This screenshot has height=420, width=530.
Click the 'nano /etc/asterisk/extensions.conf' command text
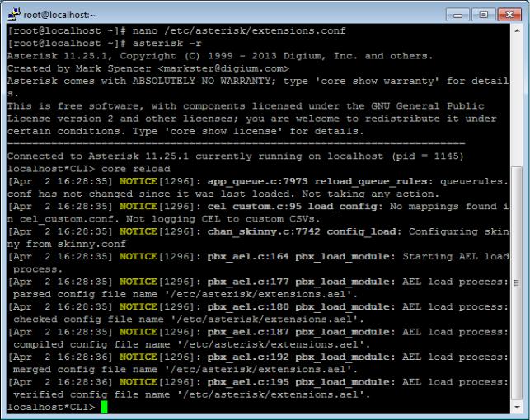pyautogui.click(x=239, y=30)
